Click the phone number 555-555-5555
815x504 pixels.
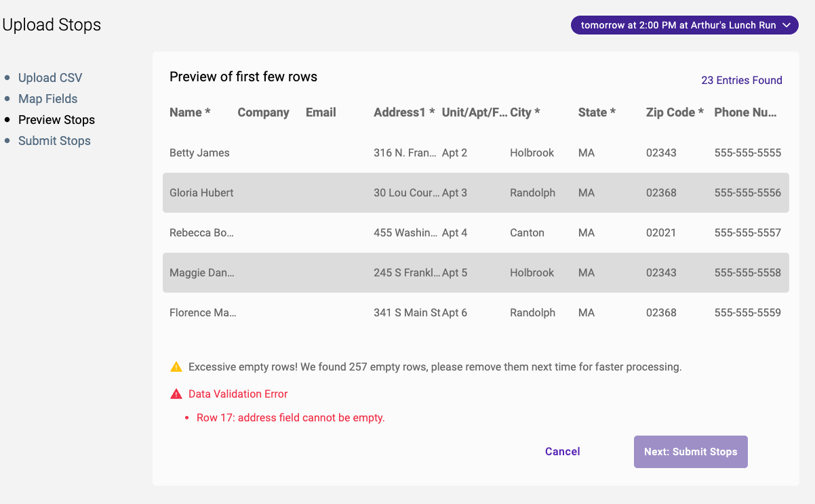pos(748,153)
